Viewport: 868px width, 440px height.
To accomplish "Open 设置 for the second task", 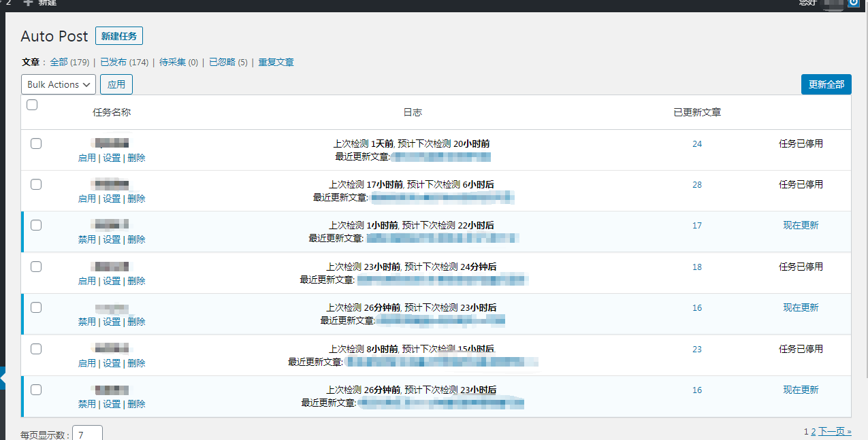I will click(112, 198).
